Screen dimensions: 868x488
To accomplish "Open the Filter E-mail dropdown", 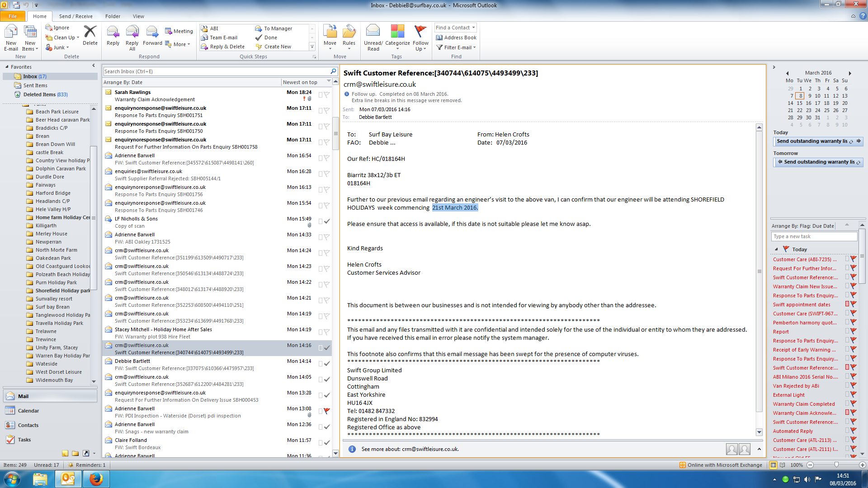I will coord(458,47).
